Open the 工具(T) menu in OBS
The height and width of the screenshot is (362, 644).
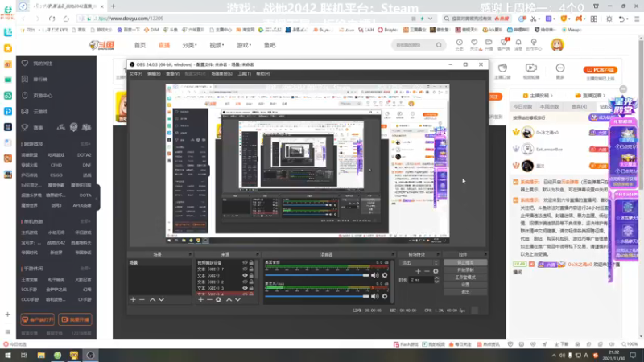point(245,74)
